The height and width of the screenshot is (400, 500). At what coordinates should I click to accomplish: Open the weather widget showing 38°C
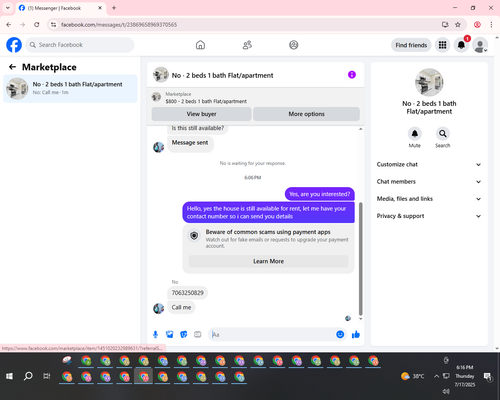(x=413, y=376)
